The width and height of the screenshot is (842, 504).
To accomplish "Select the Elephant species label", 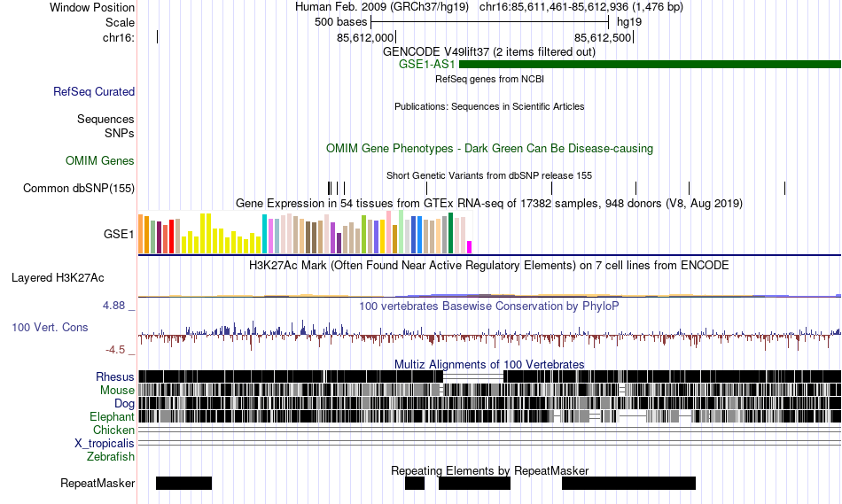I will [x=112, y=416].
